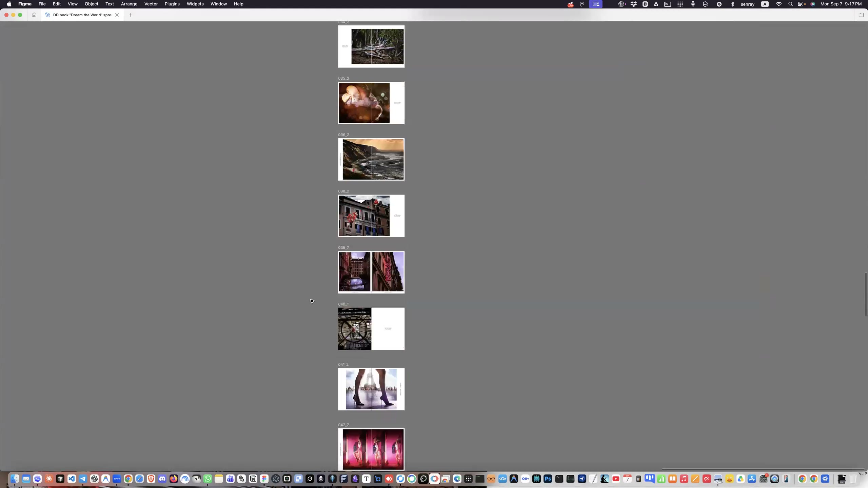Open Siri from the menu bar
This screenshot has width=868, height=488.
(813, 4)
